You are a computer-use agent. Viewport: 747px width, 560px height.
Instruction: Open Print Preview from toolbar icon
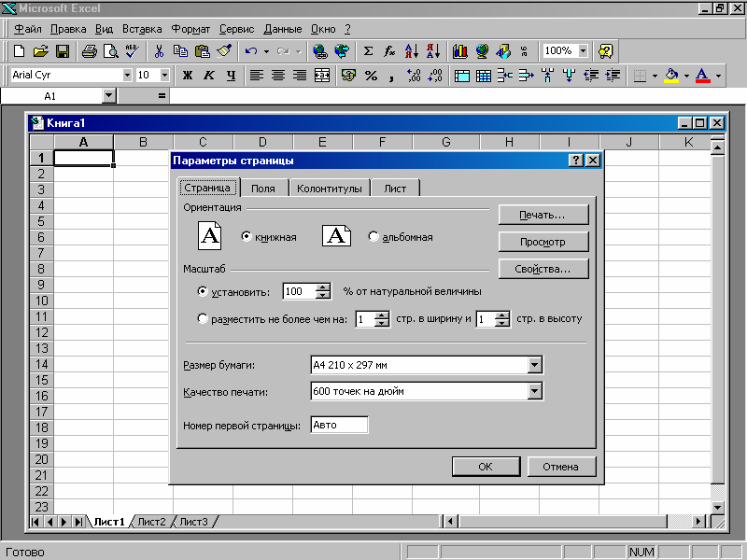tap(110, 51)
